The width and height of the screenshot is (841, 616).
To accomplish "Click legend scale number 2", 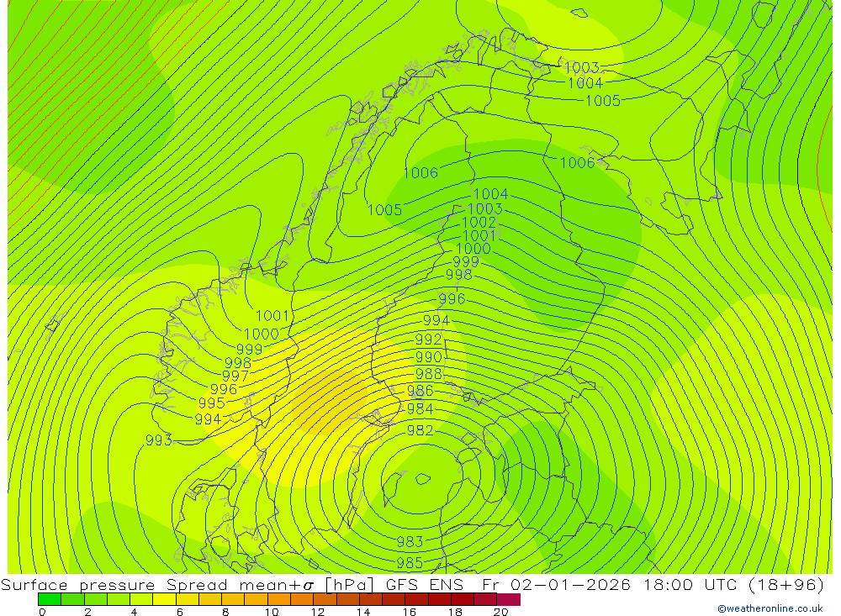I will [x=88, y=612].
